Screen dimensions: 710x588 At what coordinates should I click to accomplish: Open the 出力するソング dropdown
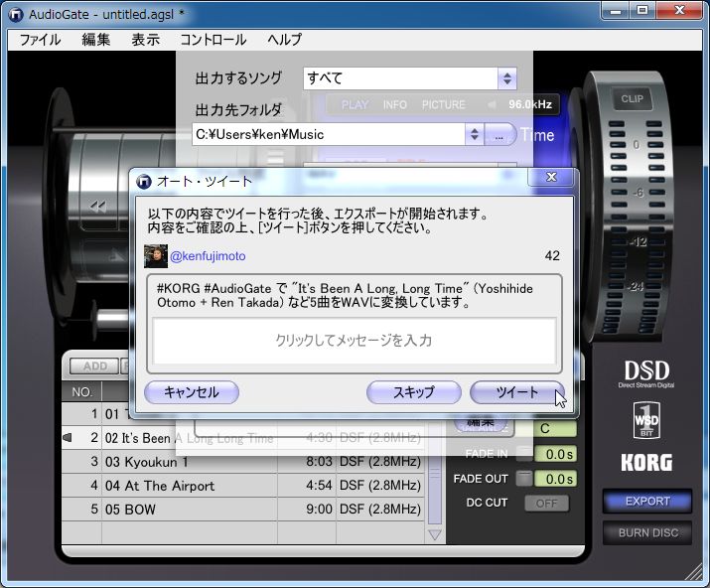tap(507, 78)
